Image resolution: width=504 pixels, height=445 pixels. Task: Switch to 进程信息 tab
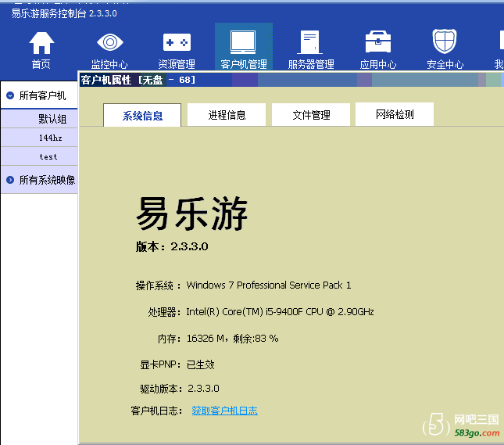[227, 114]
